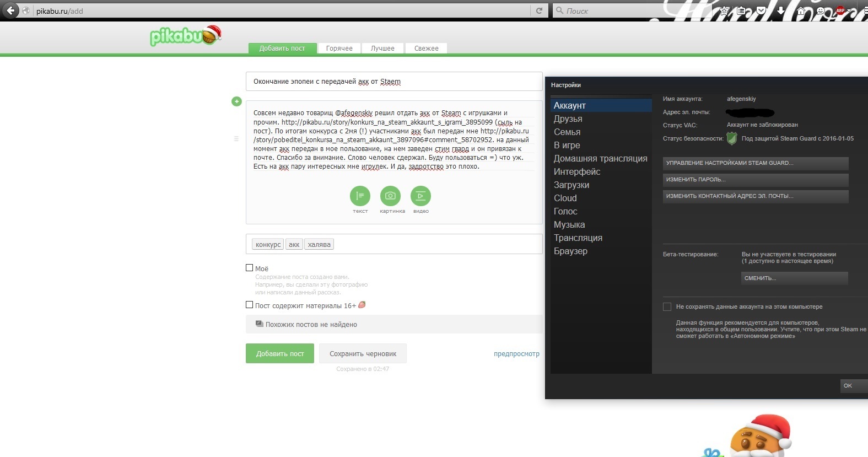
Task: Click the post title input field
Action: tap(393, 82)
